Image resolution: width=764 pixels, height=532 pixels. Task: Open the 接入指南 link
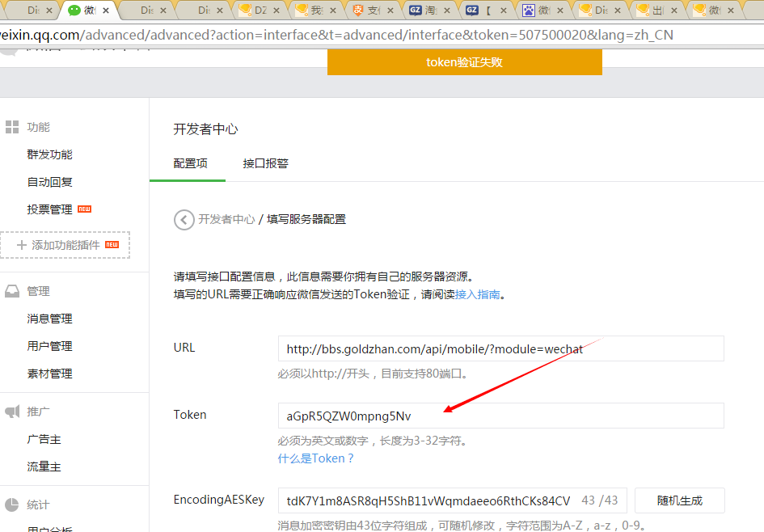[x=477, y=294]
